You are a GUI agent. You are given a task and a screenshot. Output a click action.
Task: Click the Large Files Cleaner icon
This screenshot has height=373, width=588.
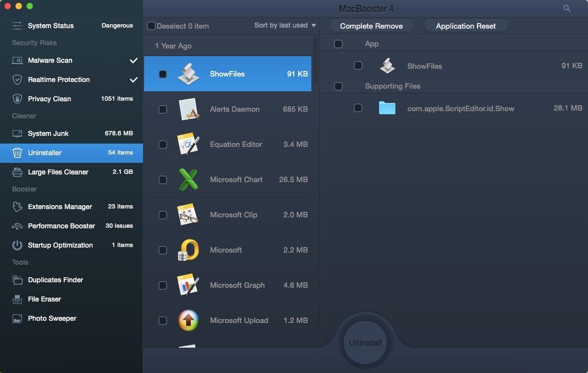tap(17, 172)
